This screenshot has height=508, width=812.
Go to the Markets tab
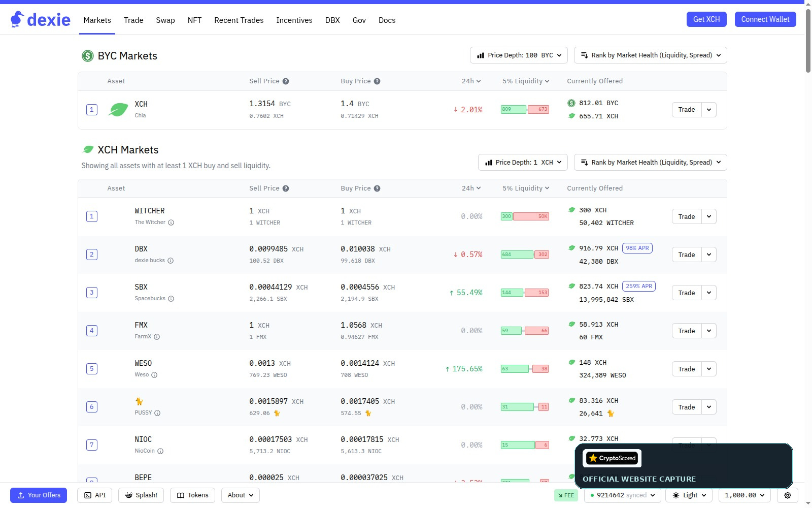pyautogui.click(x=97, y=20)
